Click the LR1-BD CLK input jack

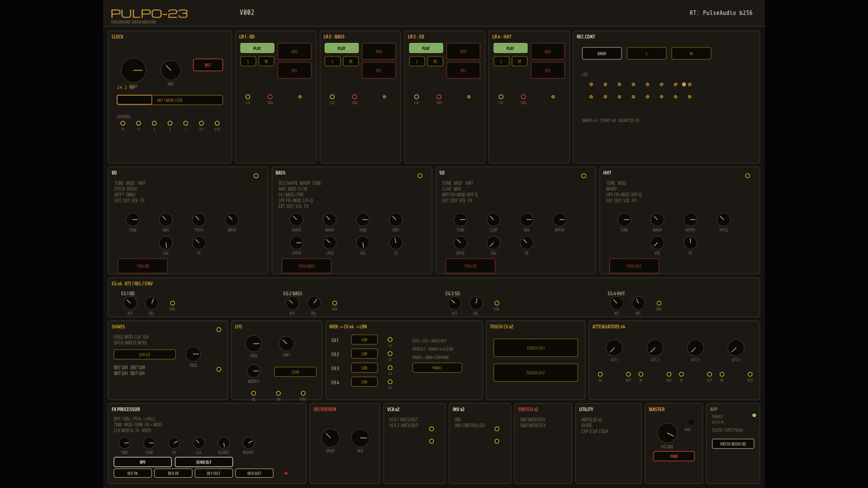248,97
